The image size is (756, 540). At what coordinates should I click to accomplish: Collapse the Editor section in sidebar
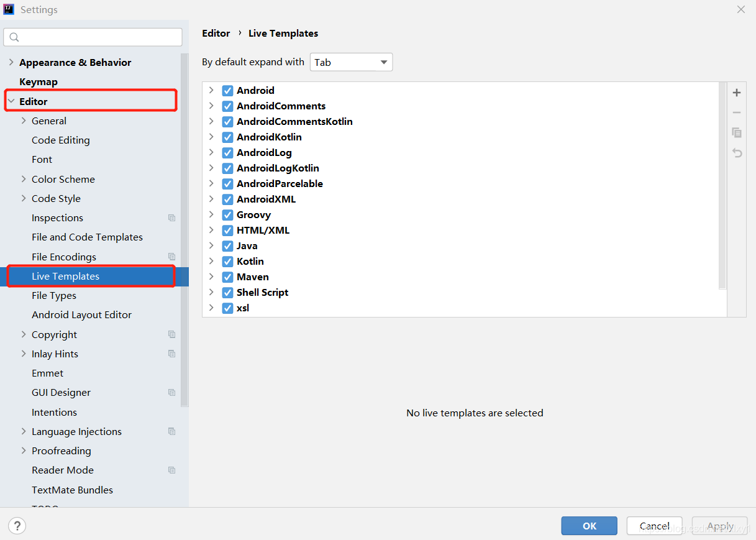click(12, 101)
